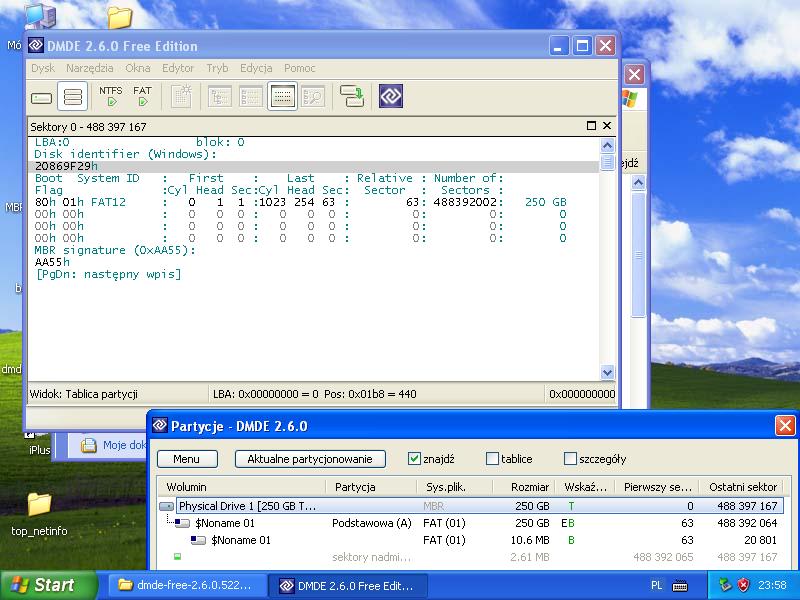Click the Ostatni sektor column header

pyautogui.click(x=742, y=487)
